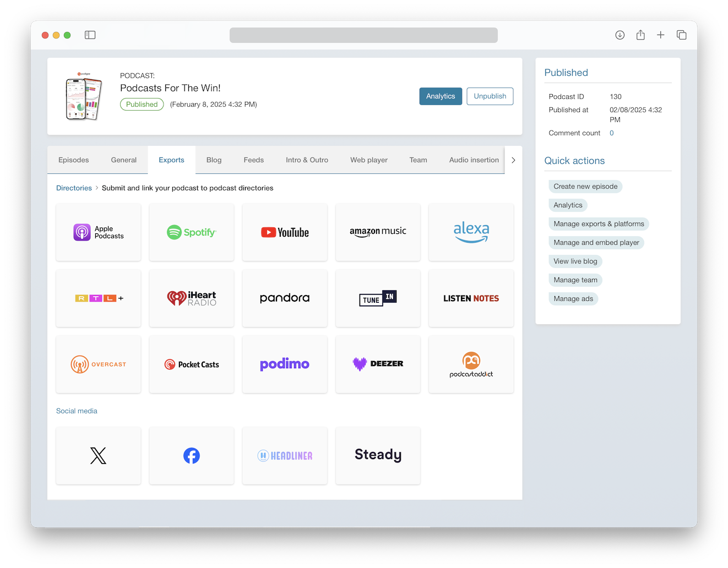Expand more tabs with the chevron arrow

click(513, 160)
